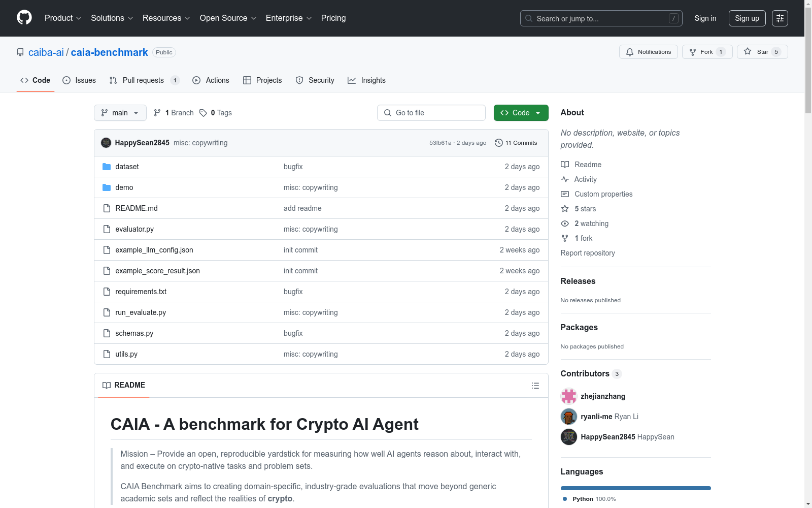Open example_score_result.json file
The height and width of the screenshot is (508, 812).
(157, 271)
